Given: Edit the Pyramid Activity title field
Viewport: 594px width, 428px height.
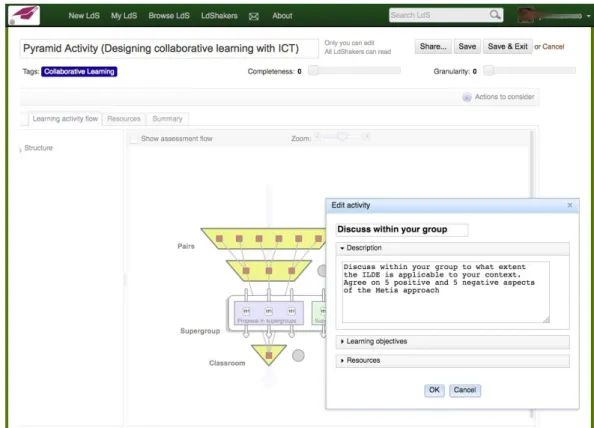Looking at the screenshot, I should (169, 48).
